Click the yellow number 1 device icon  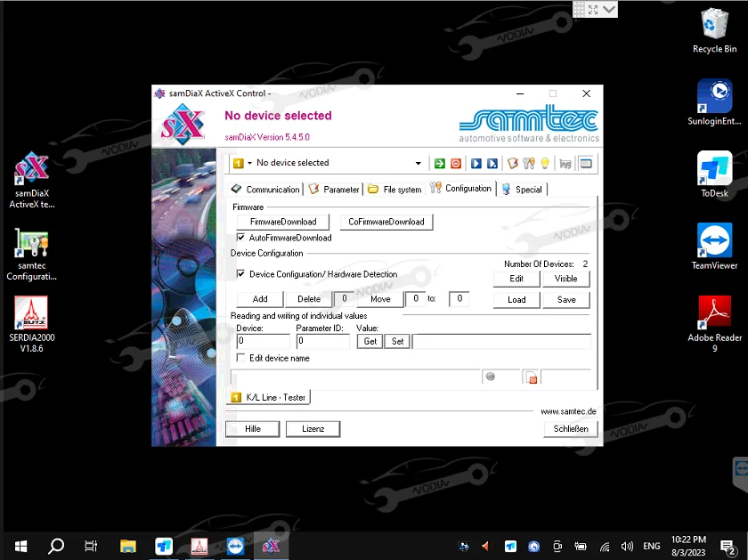pos(238,164)
